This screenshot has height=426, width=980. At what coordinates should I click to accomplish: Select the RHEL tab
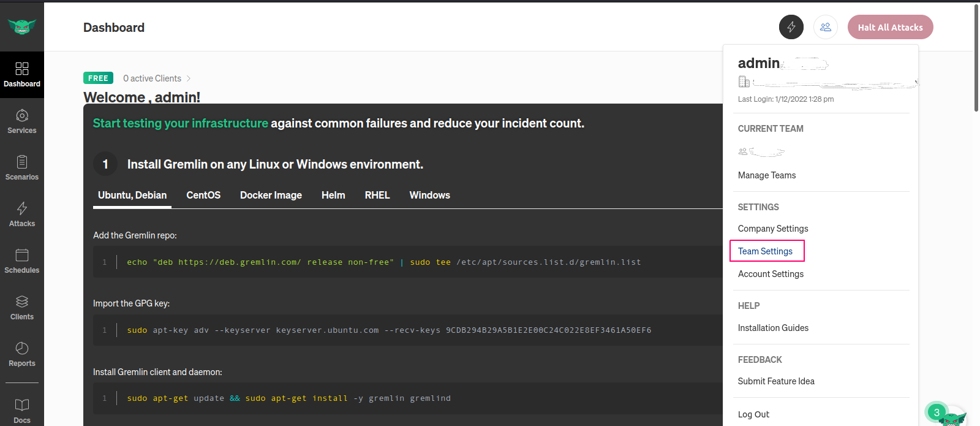pos(377,195)
